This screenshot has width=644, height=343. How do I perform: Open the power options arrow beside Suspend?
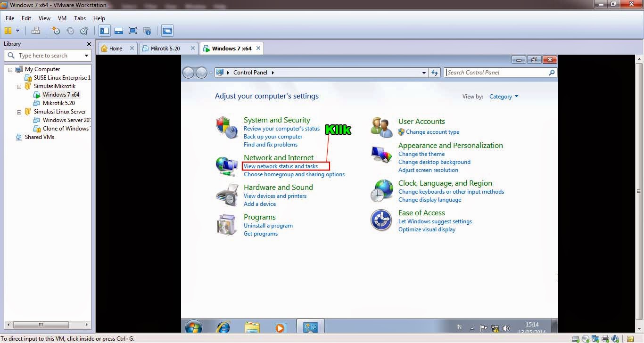18,31
